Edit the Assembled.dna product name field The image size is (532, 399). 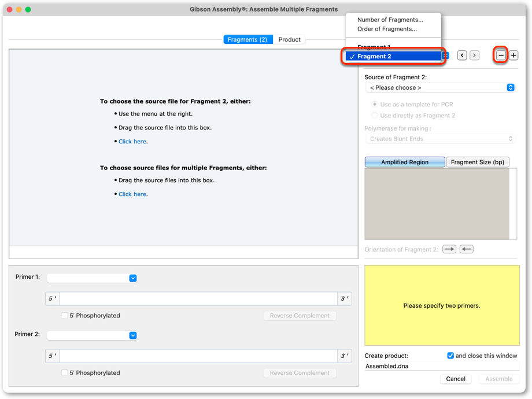click(442, 366)
